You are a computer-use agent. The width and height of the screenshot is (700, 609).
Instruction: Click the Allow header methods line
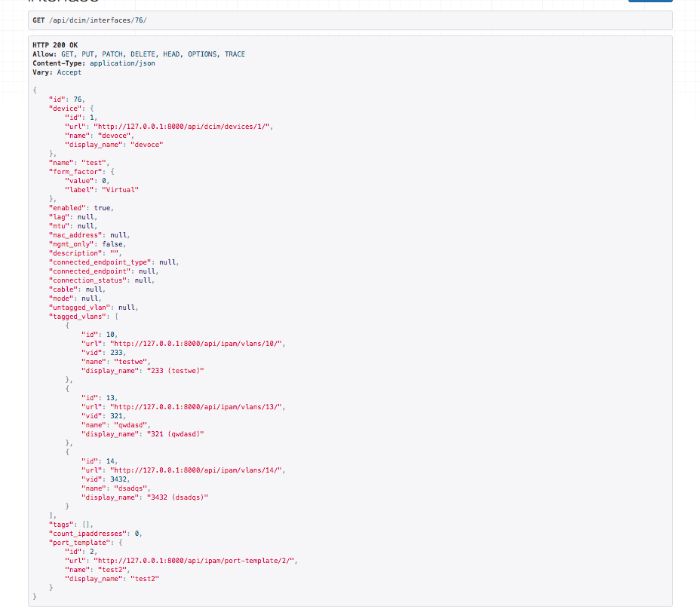[139, 54]
